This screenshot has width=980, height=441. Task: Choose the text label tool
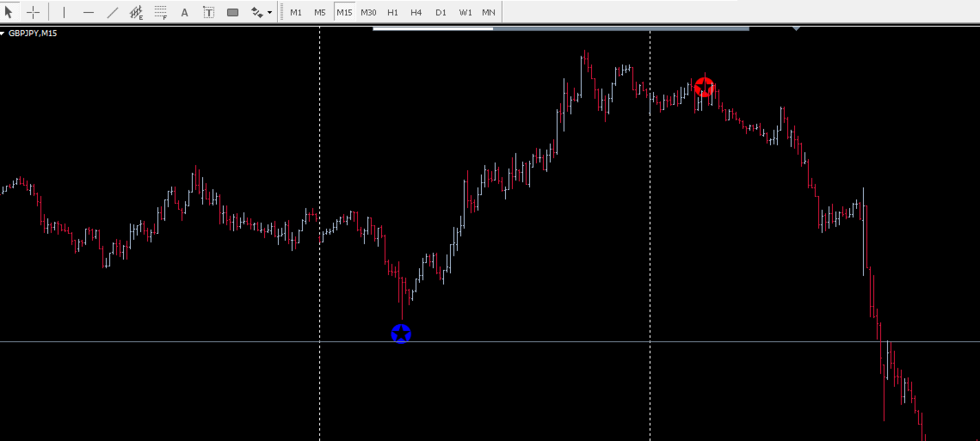tap(209, 12)
